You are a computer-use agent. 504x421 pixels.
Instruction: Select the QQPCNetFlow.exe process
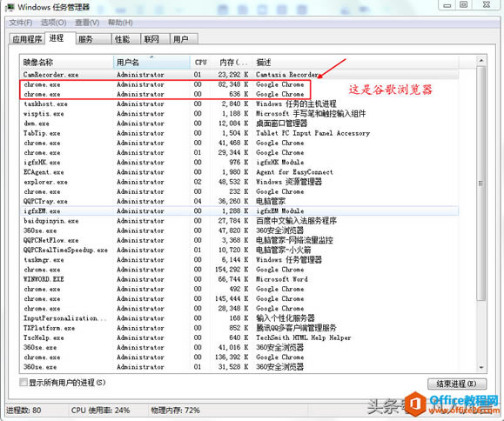point(239,240)
